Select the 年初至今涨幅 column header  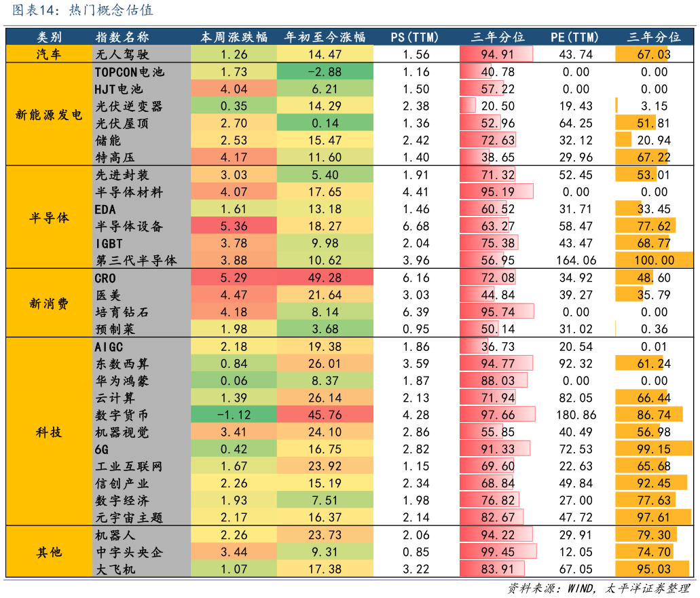point(320,37)
